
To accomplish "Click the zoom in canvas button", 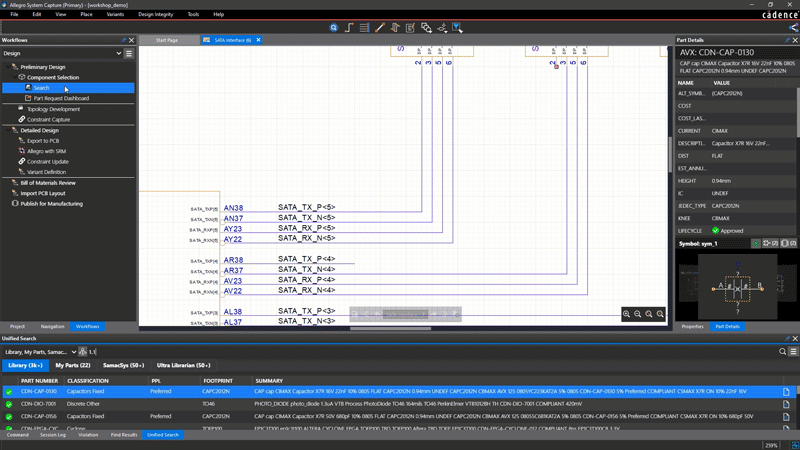I will coord(626,314).
